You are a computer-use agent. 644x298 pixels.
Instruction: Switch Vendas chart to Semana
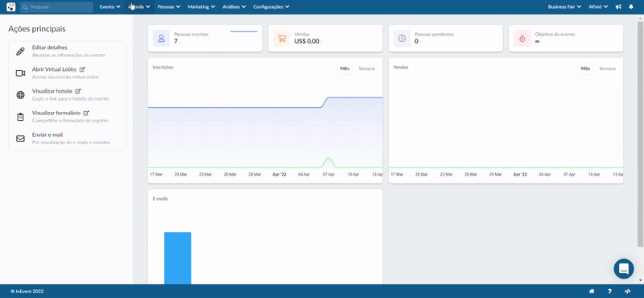607,68
